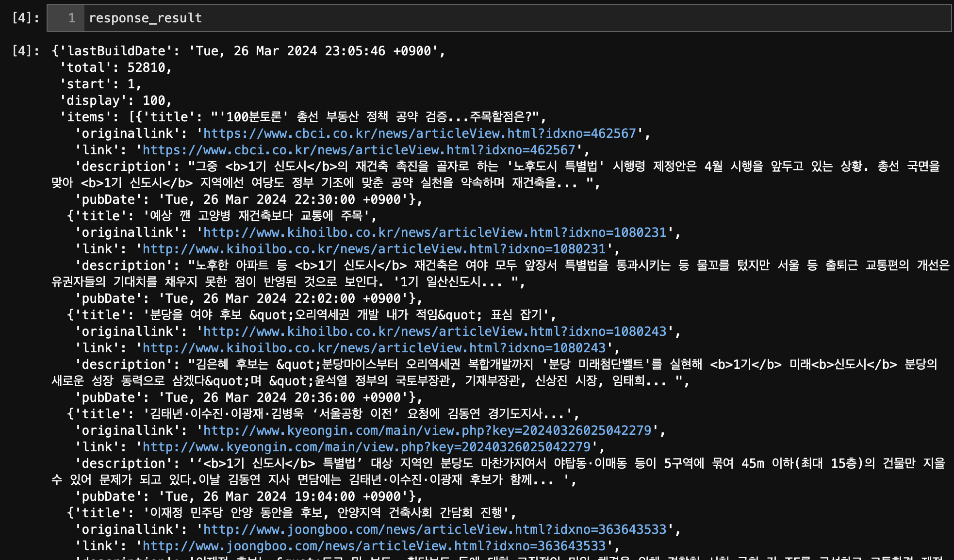The image size is (954, 560).
Task: Click the 'total': 52810 output line
Action: [115, 67]
